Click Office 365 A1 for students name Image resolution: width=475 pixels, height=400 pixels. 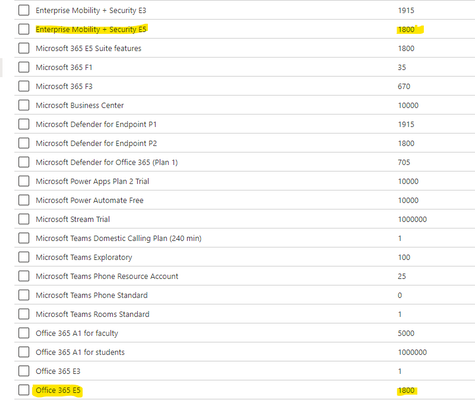click(80, 352)
